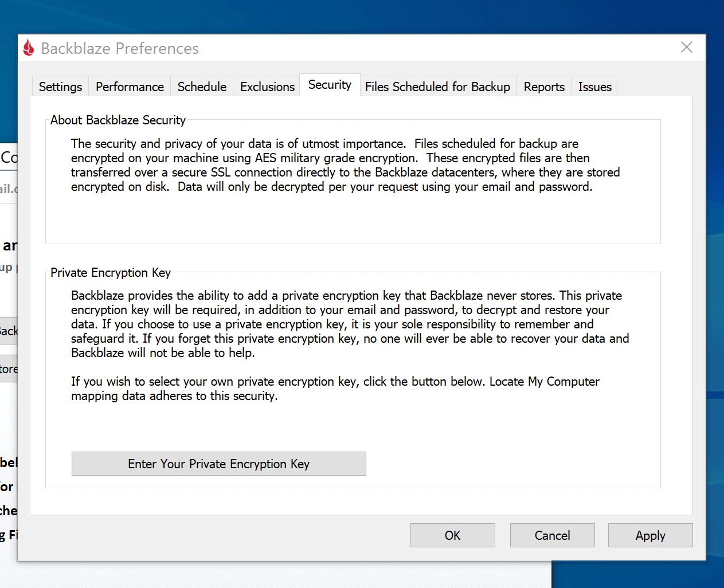The image size is (724, 588).
Task: Switch to the Settings tab
Action: 60,87
